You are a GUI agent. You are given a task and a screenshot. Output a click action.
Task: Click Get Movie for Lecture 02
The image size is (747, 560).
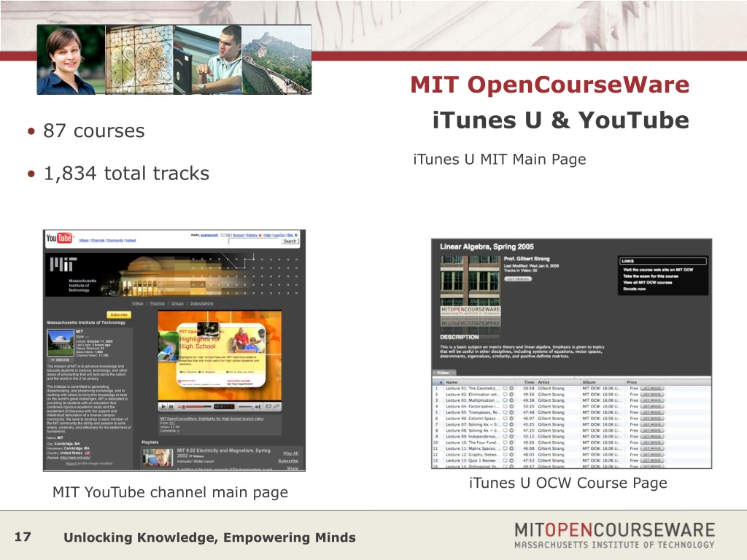tap(651, 394)
